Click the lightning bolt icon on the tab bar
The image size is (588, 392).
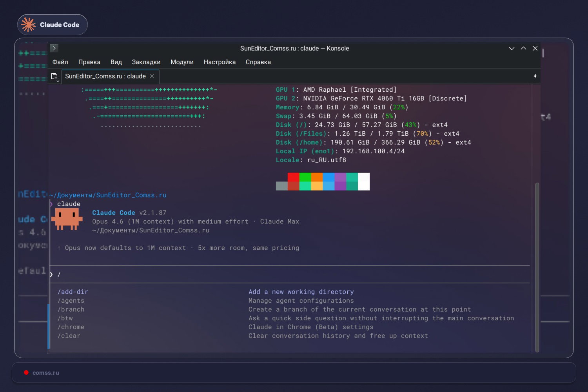pyautogui.click(x=535, y=76)
